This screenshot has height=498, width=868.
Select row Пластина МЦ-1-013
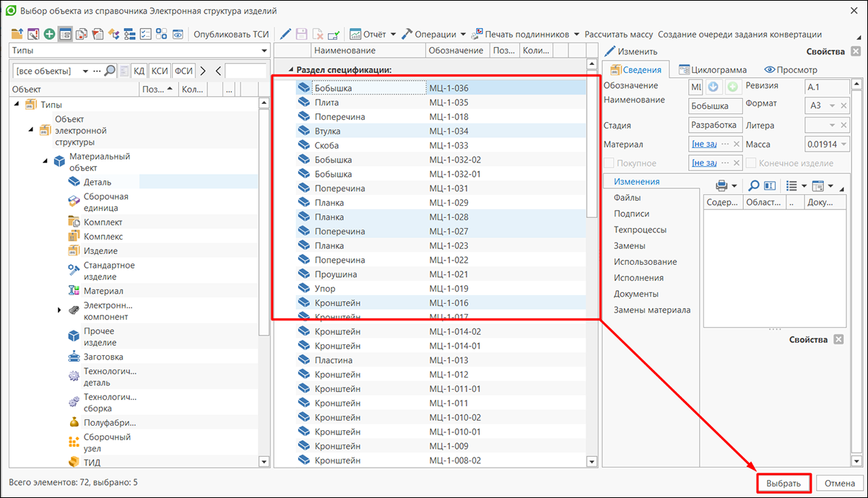pyautogui.click(x=440, y=360)
